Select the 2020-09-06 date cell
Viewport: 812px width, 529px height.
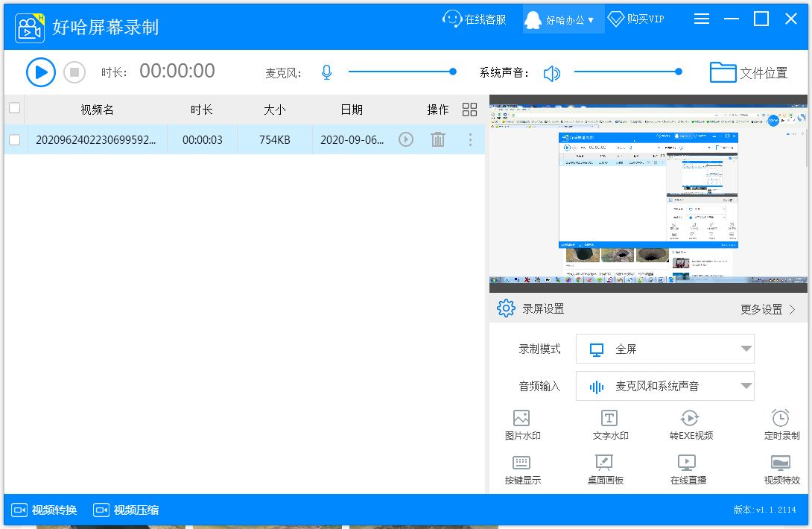tap(352, 140)
